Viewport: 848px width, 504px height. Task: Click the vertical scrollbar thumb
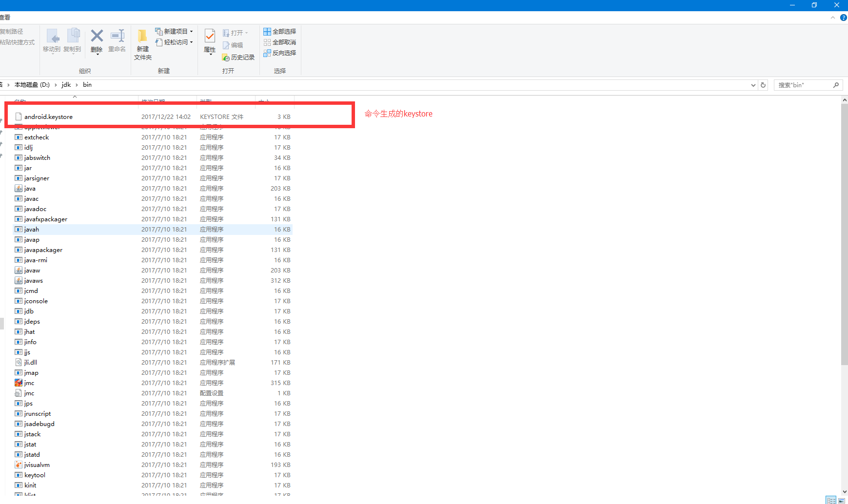point(844,234)
